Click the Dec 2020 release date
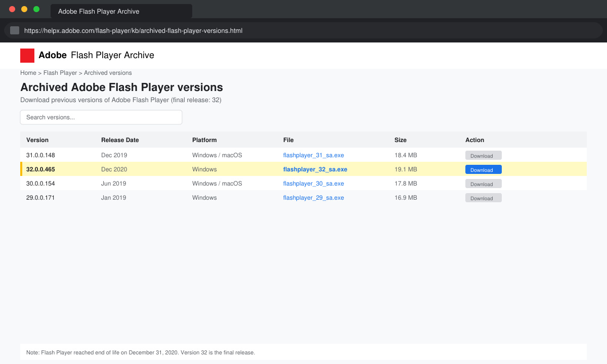The width and height of the screenshot is (607, 364). point(114,169)
